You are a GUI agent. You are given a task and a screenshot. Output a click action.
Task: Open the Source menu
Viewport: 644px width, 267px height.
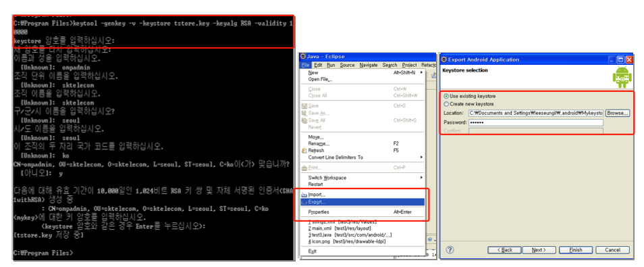(347, 65)
